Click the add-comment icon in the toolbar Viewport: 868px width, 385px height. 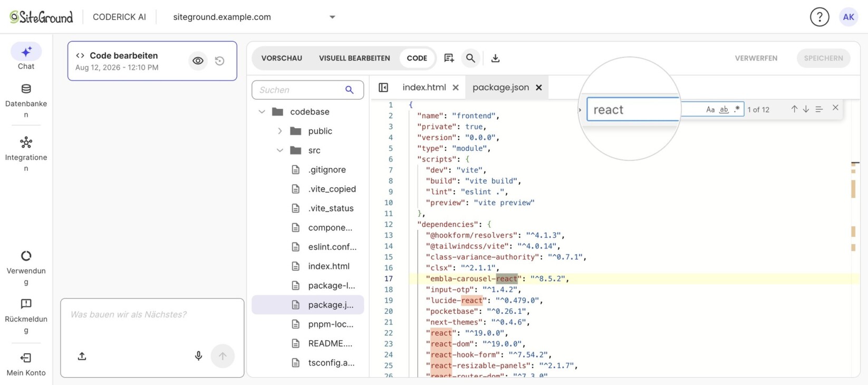(x=449, y=58)
